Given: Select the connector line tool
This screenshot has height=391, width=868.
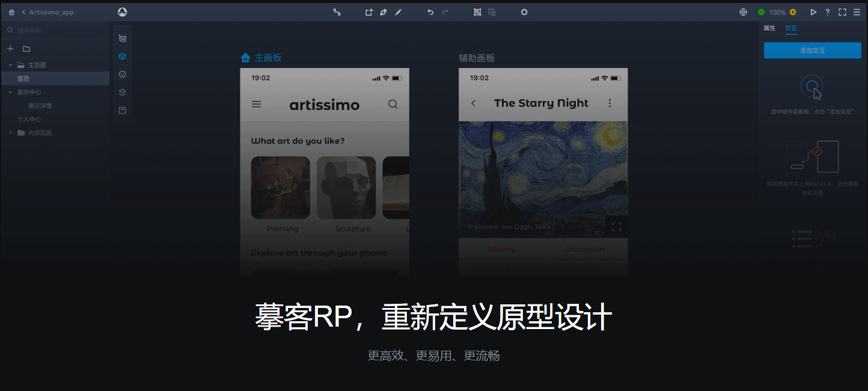Looking at the screenshot, I should 337,12.
